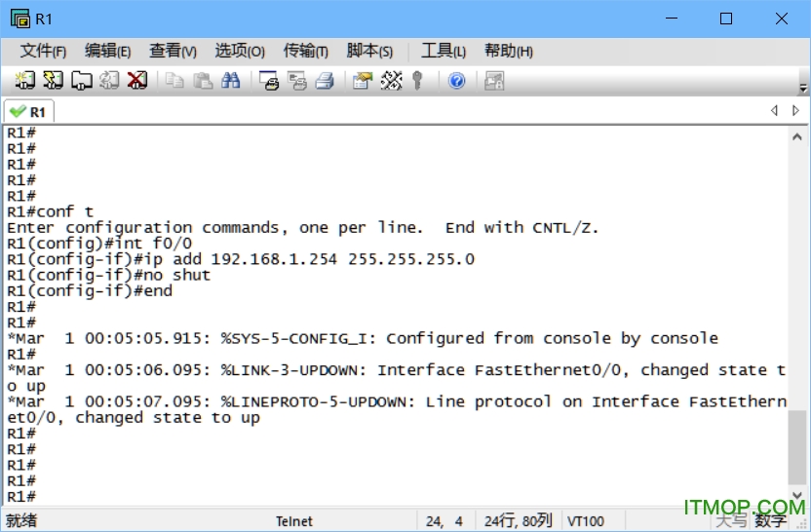Open the 选项(O) menu
The width and height of the screenshot is (811, 532).
pyautogui.click(x=239, y=51)
